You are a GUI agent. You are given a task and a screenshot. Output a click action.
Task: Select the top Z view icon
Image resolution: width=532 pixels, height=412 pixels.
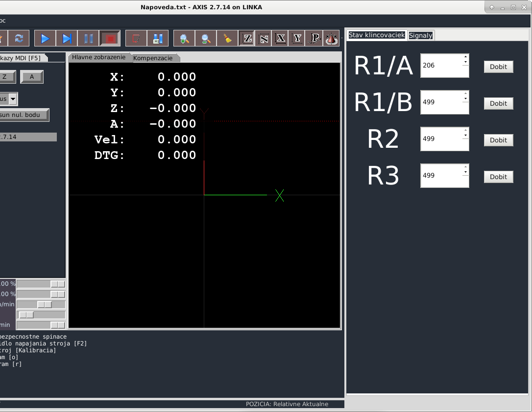[247, 38]
